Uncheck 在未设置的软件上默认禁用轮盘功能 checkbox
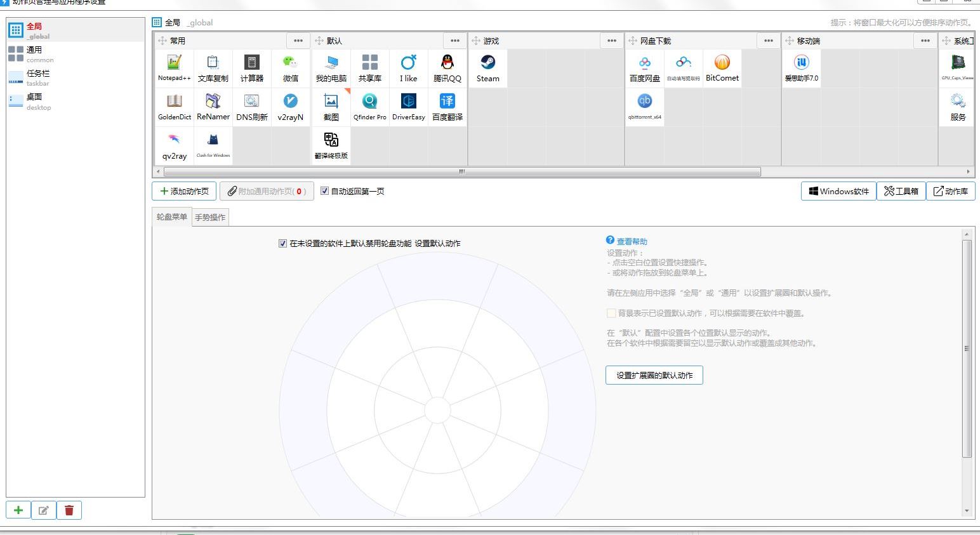 (x=282, y=243)
